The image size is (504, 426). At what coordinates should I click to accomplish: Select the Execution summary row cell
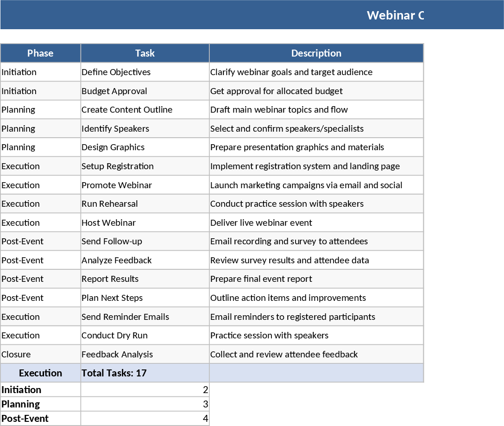40,373
